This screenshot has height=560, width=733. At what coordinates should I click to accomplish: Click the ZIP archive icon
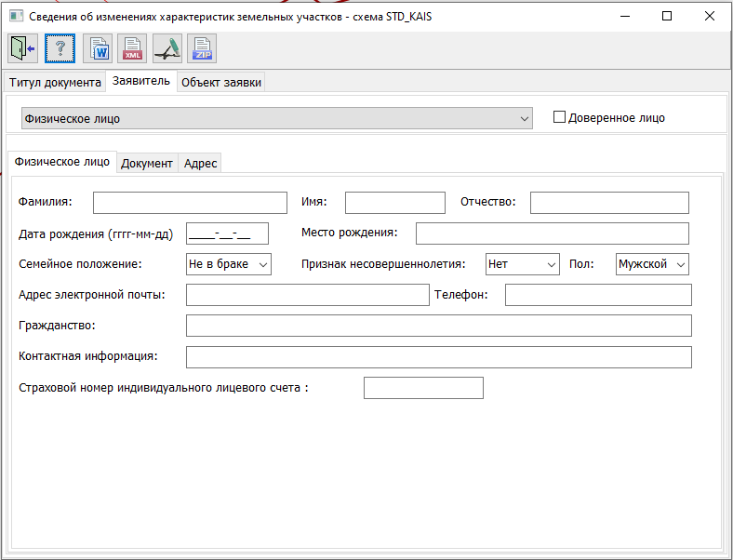pyautogui.click(x=202, y=47)
